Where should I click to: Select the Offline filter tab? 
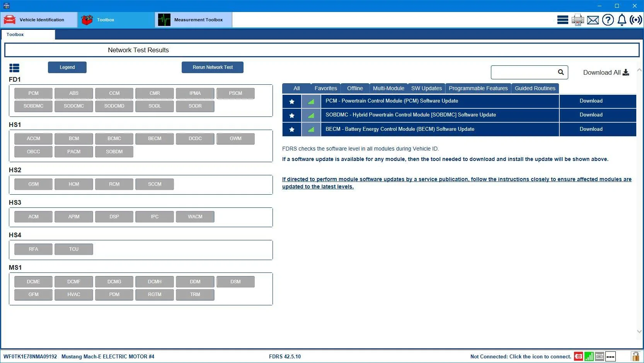click(355, 88)
